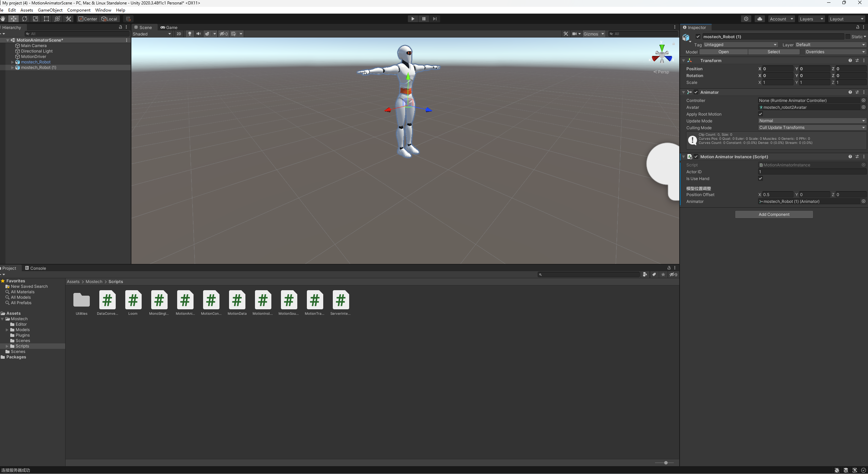Click the Step frame button
Image resolution: width=868 pixels, height=474 pixels.
click(435, 19)
